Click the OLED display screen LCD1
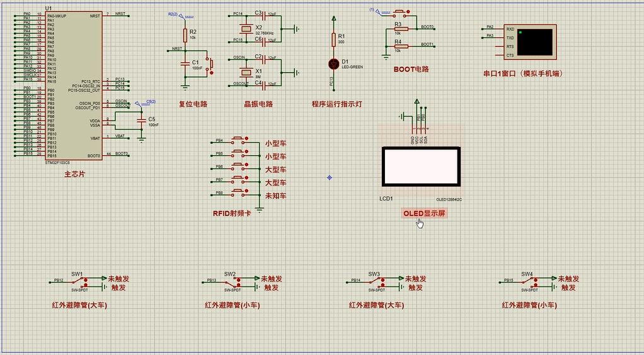The height and width of the screenshot is (355, 644). (420, 167)
